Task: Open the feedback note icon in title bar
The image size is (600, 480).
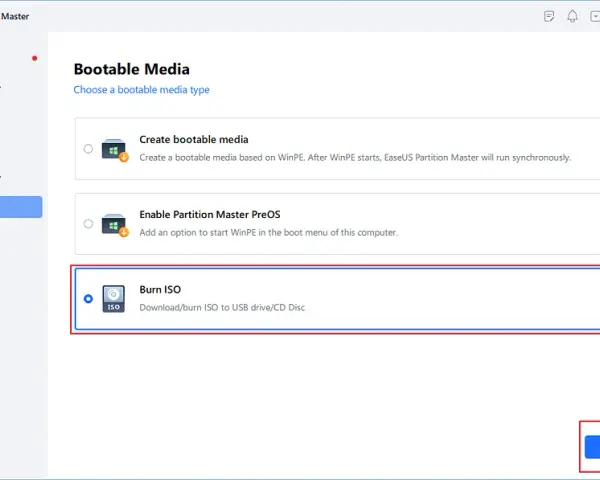Action: pyautogui.click(x=549, y=16)
